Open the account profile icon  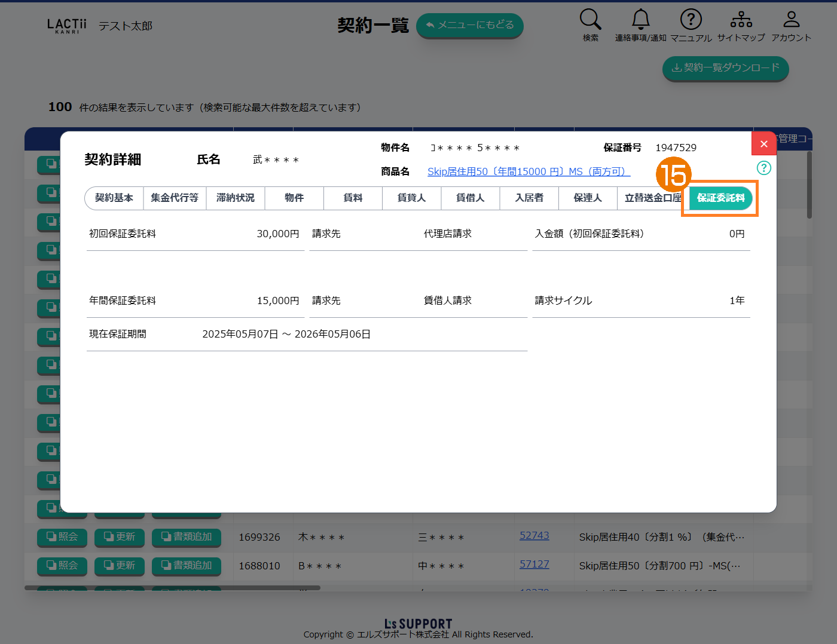pyautogui.click(x=791, y=20)
